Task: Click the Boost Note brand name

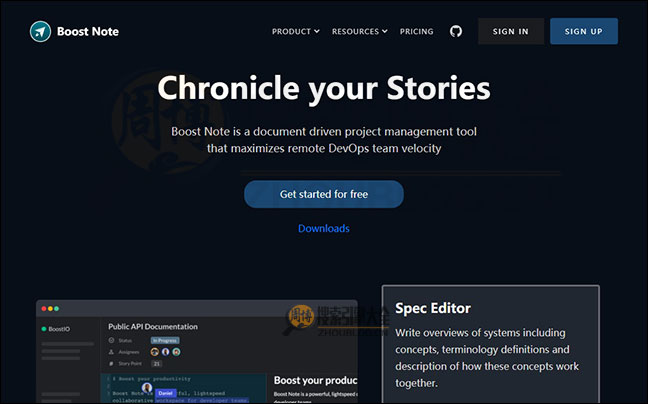Action: [88, 31]
